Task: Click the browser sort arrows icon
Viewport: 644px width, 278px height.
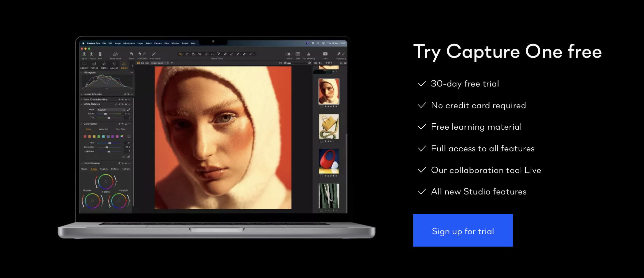Action: pos(320,63)
